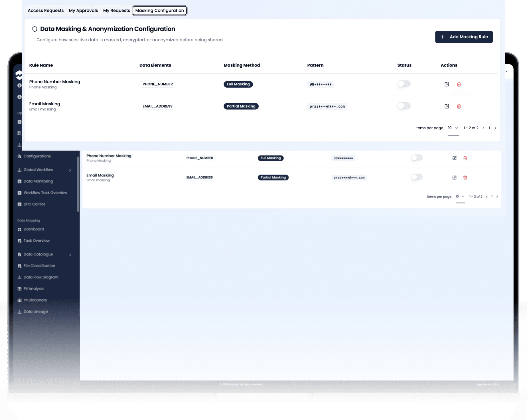Toggle Email Masking status in top panel
Viewport: 527px width, 420px height.
point(404,106)
